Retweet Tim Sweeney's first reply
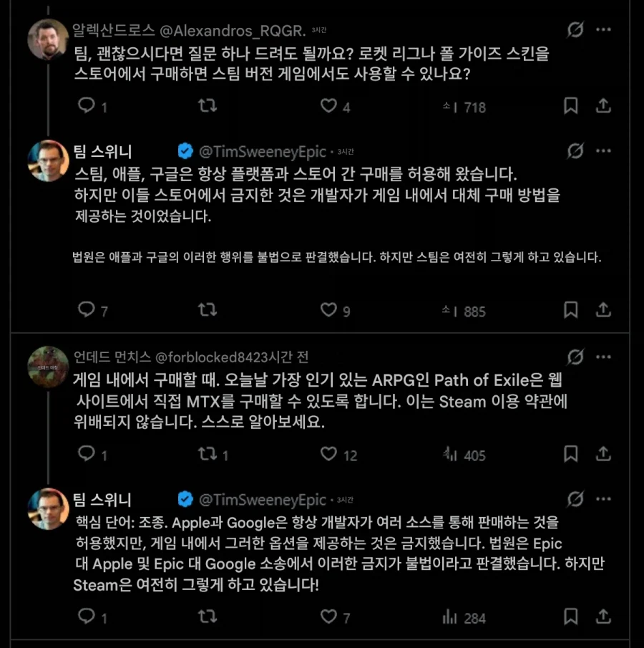644x648 pixels. tap(208, 311)
